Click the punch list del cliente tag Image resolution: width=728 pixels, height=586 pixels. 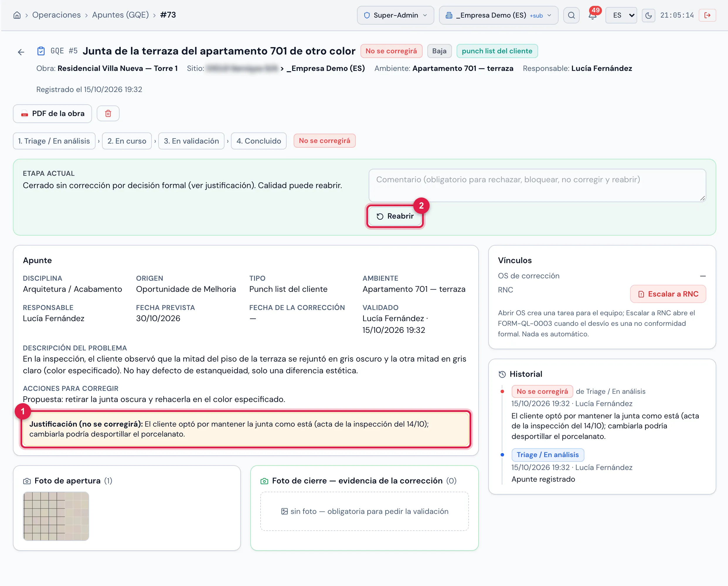[497, 51]
